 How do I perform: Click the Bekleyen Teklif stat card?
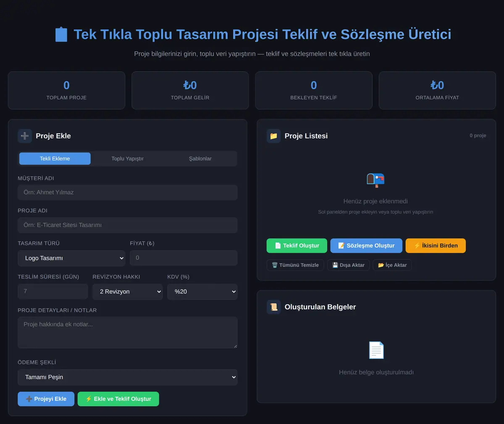314,90
